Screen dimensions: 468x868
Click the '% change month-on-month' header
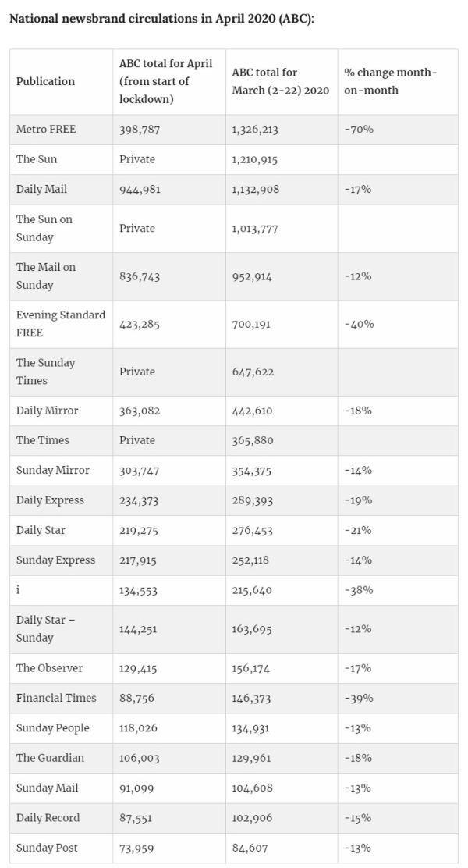(x=390, y=81)
